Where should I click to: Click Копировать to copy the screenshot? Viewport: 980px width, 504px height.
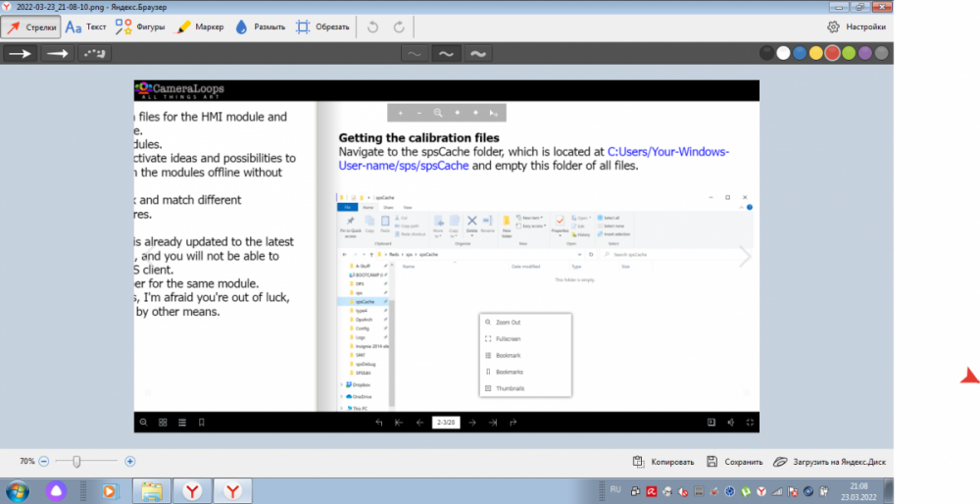pos(664,462)
